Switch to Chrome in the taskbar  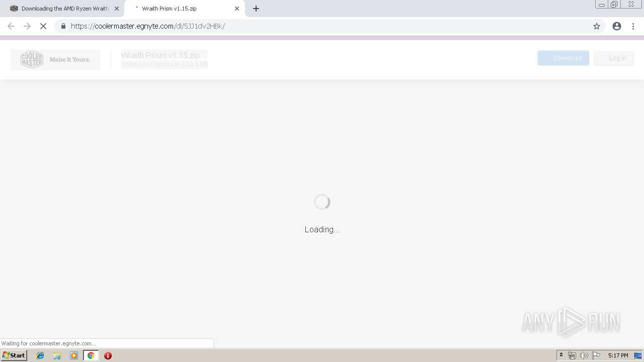click(x=91, y=355)
